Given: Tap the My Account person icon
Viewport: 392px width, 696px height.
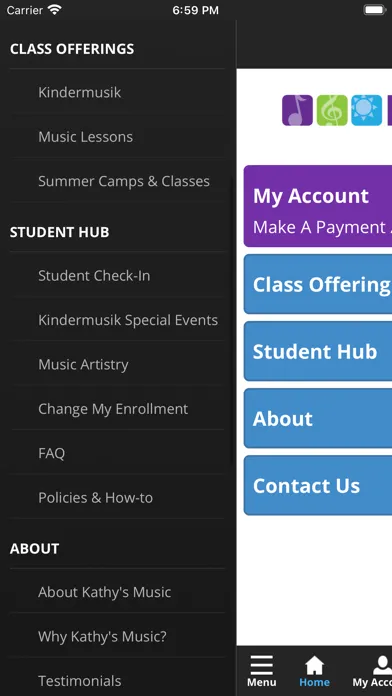Looking at the screenshot, I should (382, 664).
